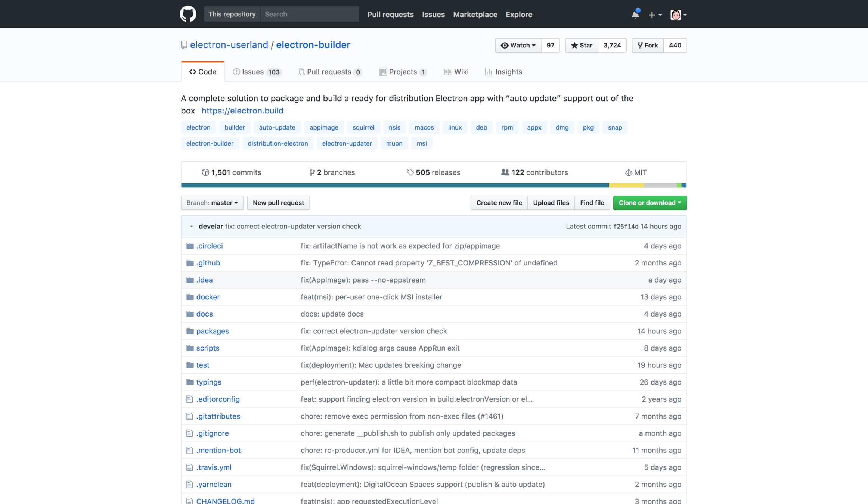Open the https://electron.build link
Image resolution: width=868 pixels, height=504 pixels.
pos(242,111)
